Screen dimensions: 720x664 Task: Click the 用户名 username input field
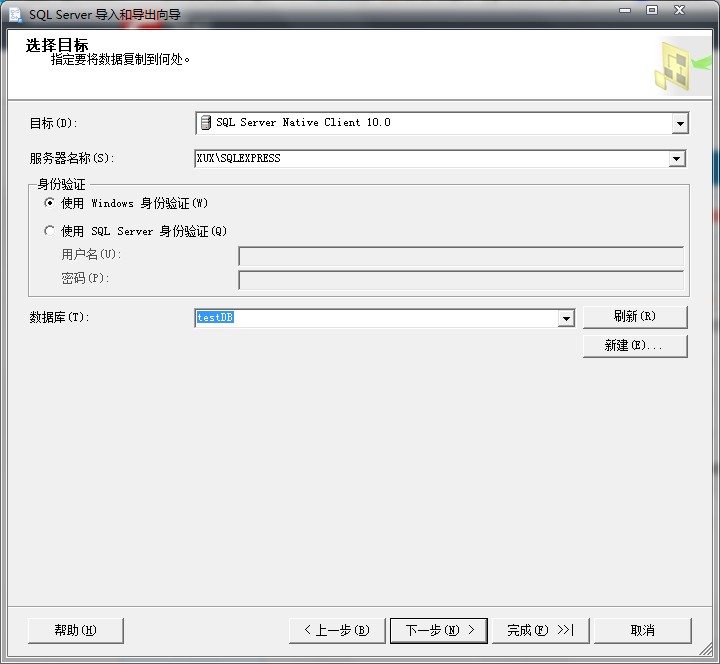461,256
